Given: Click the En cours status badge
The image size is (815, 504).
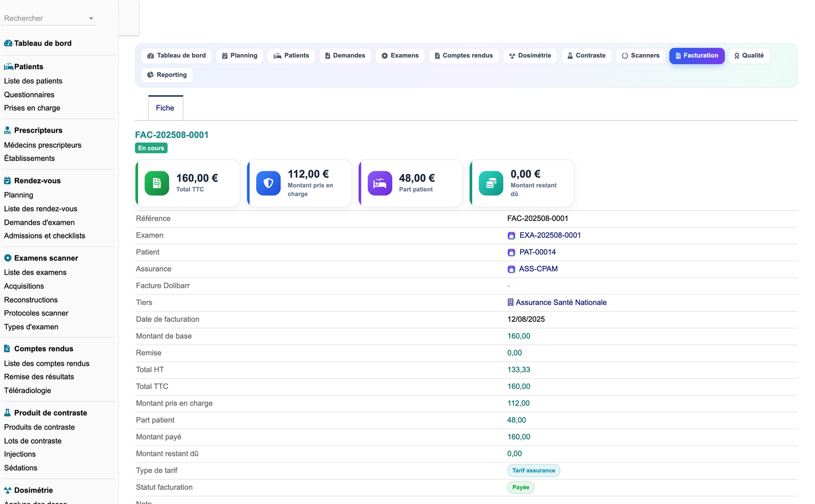Looking at the screenshot, I should (151, 148).
